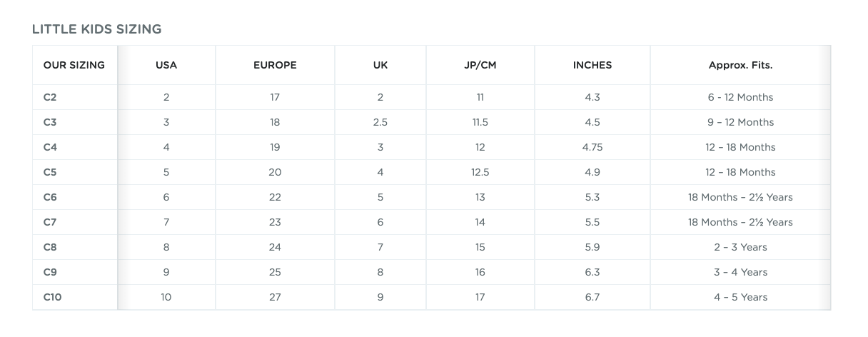Select the C8 size row label
Image resolution: width=868 pixels, height=337 pixels.
click(50, 247)
